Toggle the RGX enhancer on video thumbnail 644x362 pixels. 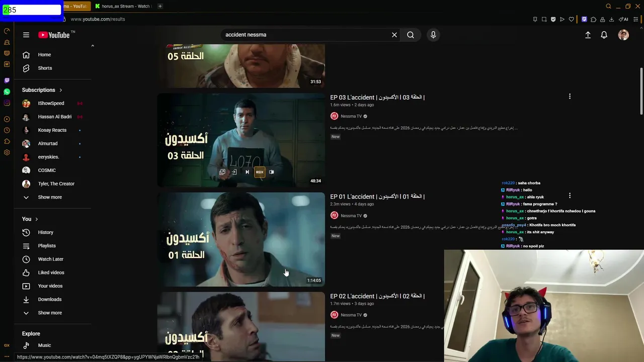(260, 172)
